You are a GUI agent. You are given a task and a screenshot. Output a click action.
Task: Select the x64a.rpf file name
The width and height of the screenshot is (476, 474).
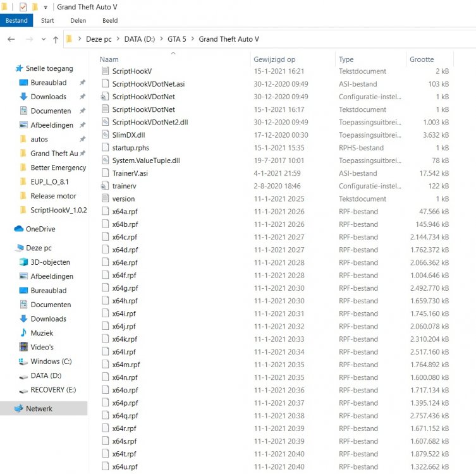coord(125,212)
